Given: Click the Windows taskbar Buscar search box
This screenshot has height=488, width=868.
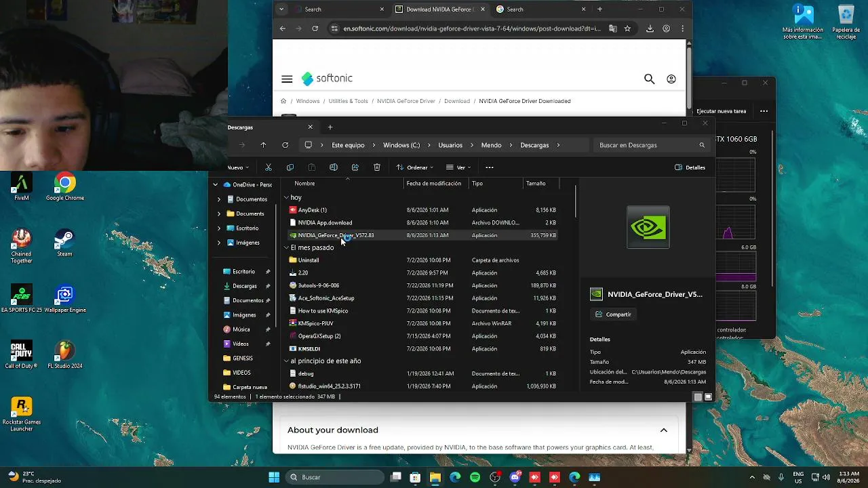Looking at the screenshot, I should 335,477.
